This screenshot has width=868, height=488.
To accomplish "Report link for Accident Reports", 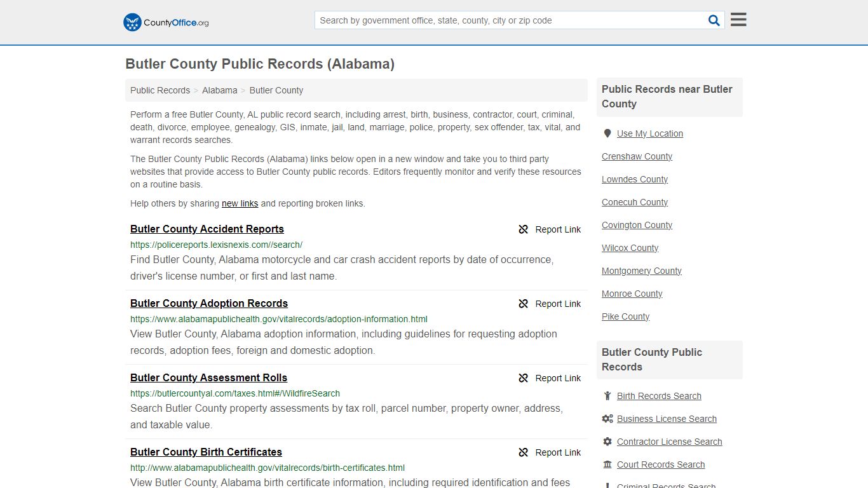I will point(558,229).
